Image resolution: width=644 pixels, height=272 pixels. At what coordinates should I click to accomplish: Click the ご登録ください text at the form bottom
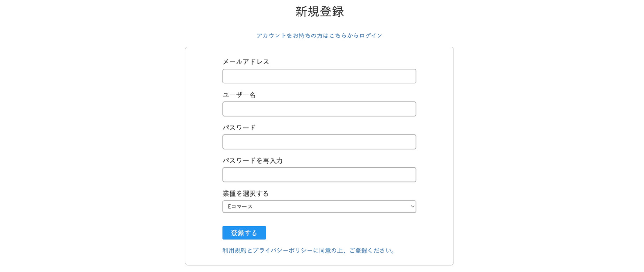point(370,250)
